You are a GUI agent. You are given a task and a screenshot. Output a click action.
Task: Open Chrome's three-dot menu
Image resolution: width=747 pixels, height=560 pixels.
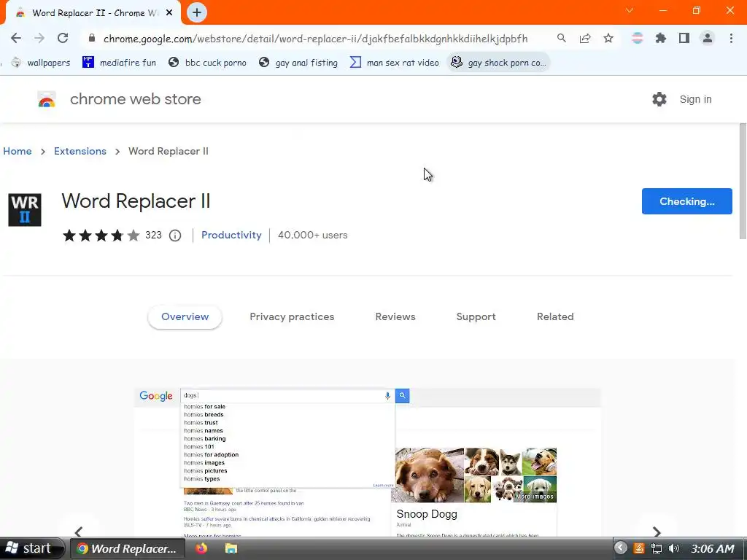pyautogui.click(x=731, y=38)
